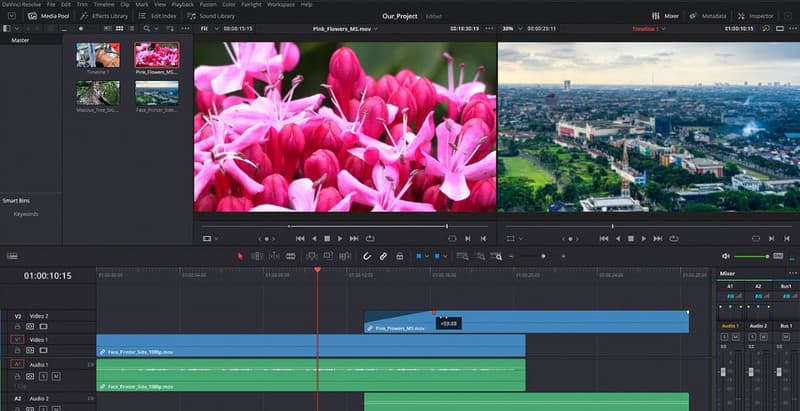This screenshot has width=800, height=411.
Task: Open the Sound Library panel
Action: pyautogui.click(x=211, y=16)
